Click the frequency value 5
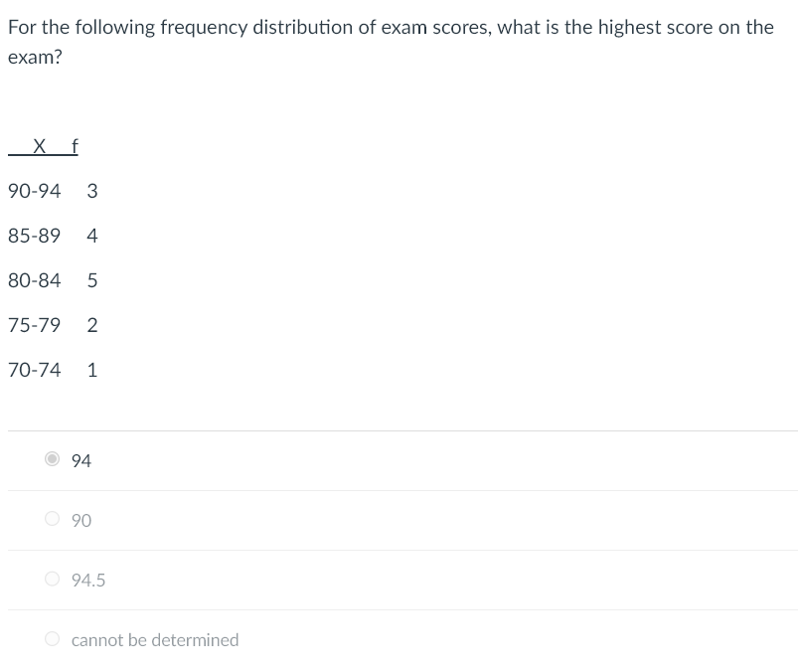The image size is (799, 672). [x=91, y=280]
